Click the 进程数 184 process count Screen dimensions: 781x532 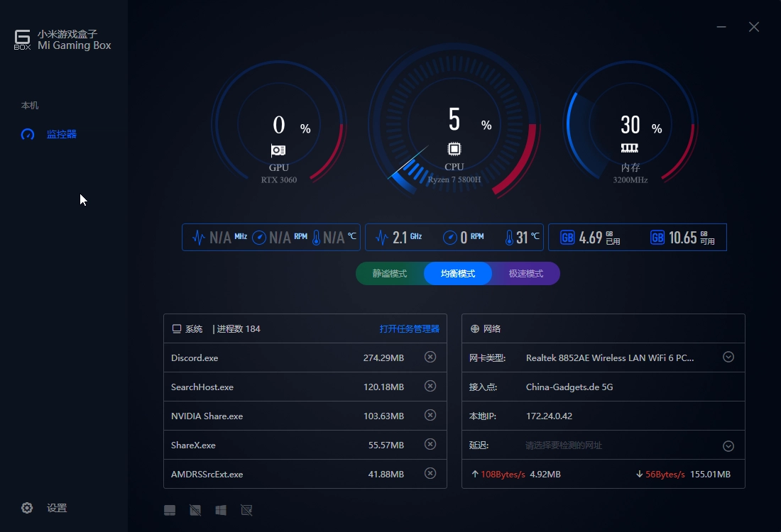[x=239, y=329]
